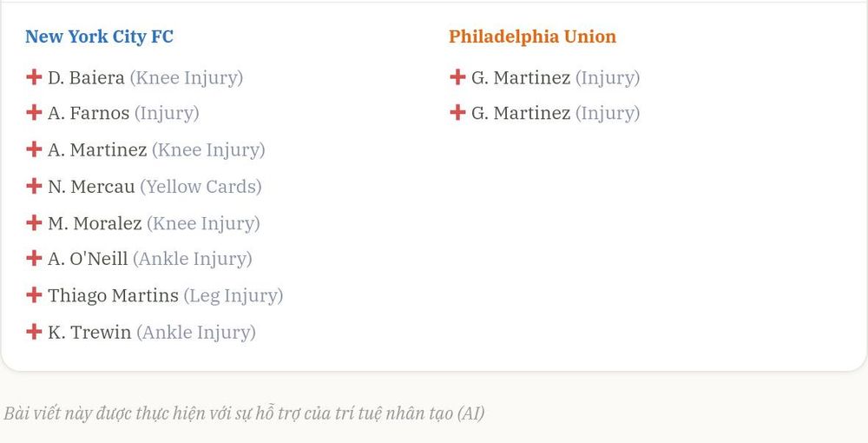Open the Philadelphia Union team heading
Screen dimensions: 868x443
[x=533, y=36]
